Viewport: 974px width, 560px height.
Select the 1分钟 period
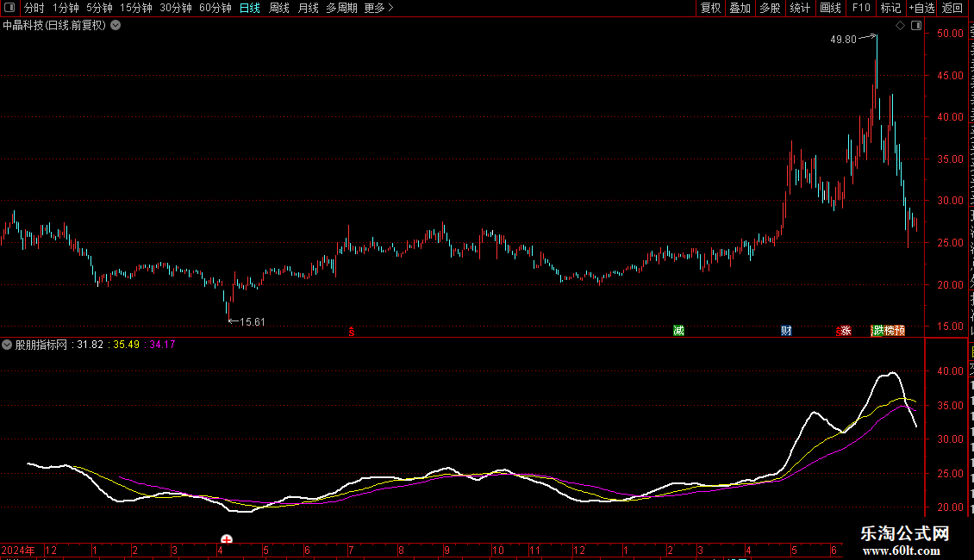66,8
